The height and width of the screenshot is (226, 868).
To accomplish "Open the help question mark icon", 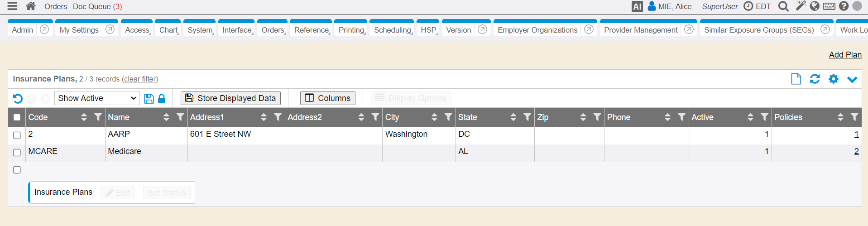I will pyautogui.click(x=844, y=6).
